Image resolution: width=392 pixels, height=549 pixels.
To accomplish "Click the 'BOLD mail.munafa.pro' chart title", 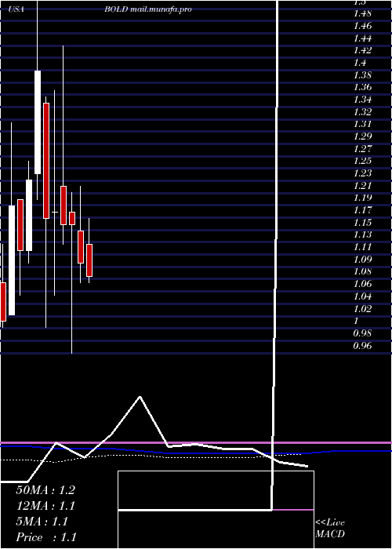I will (148, 9).
